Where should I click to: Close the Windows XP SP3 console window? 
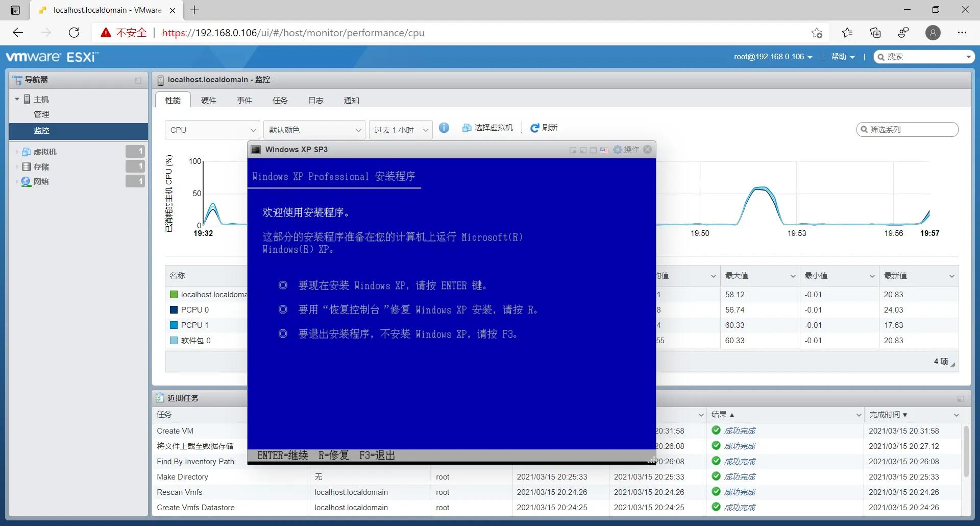648,150
